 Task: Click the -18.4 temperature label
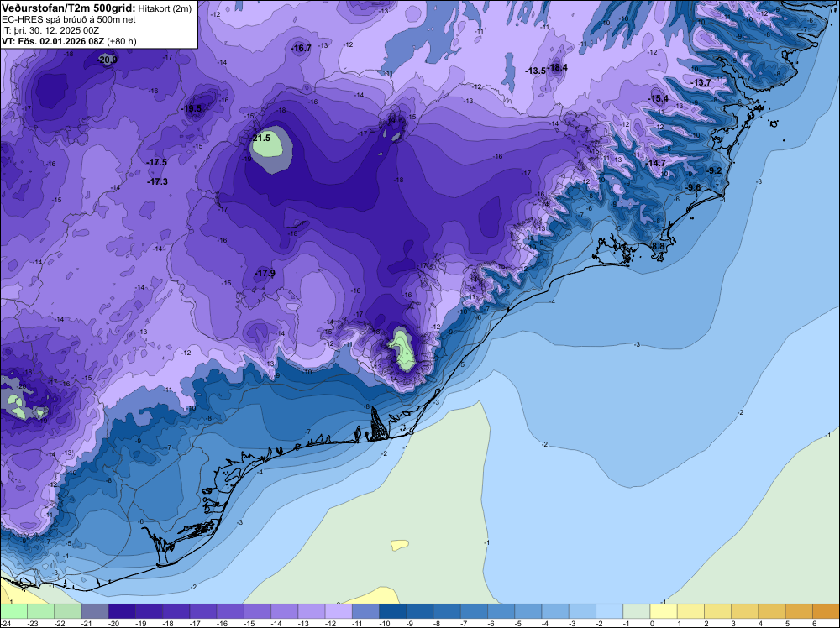pos(557,67)
